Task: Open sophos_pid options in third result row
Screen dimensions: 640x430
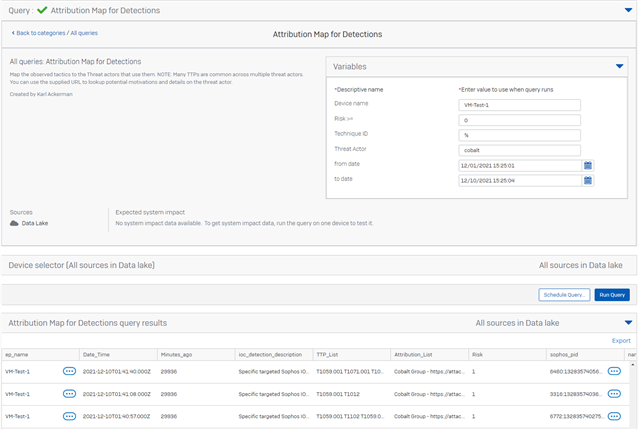Action: point(614,416)
